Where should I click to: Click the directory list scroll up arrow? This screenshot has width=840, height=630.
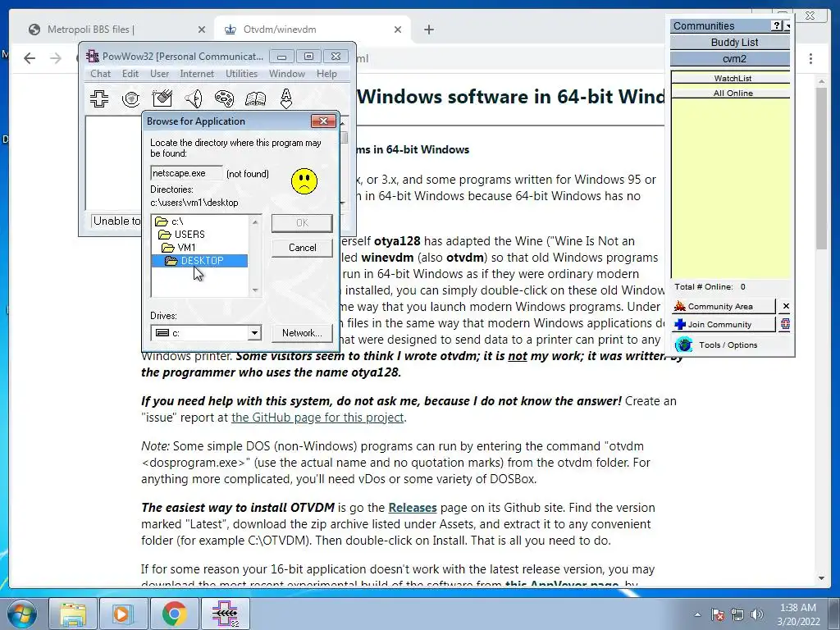255,221
